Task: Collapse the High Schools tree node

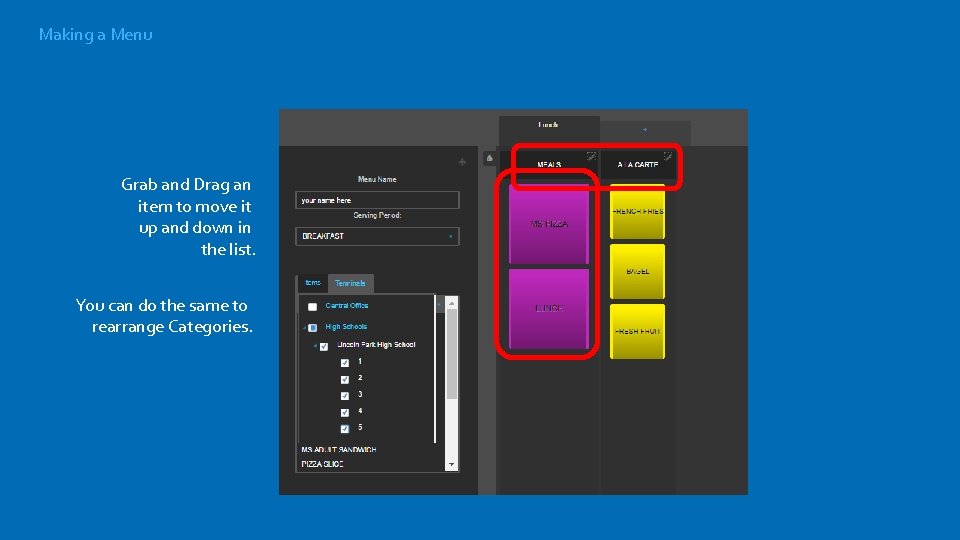Action: click(x=304, y=328)
